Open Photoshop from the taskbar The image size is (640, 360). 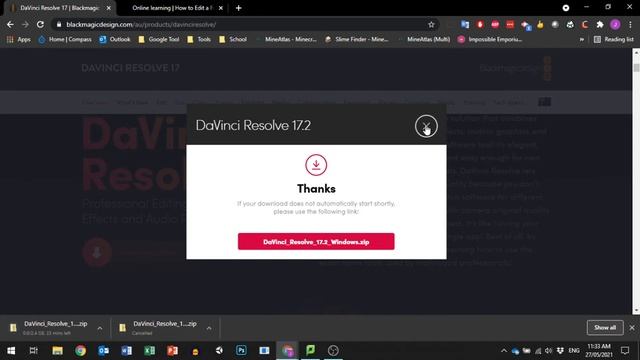(241, 351)
